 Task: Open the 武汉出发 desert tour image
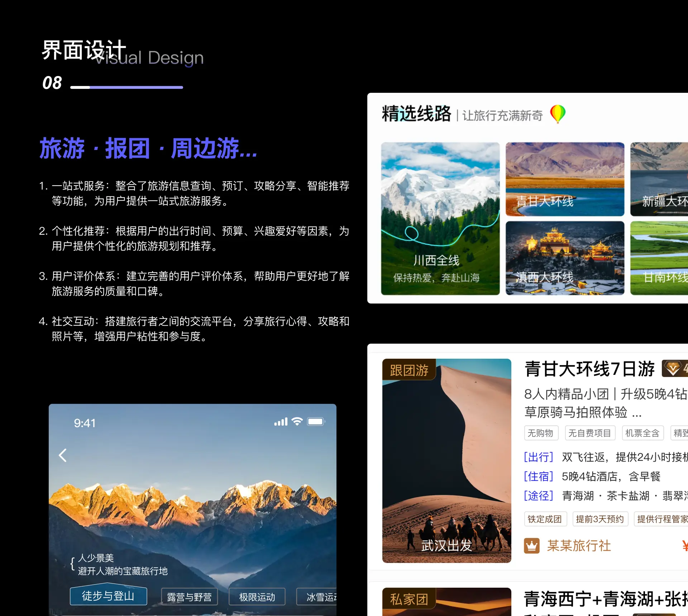[x=447, y=461]
